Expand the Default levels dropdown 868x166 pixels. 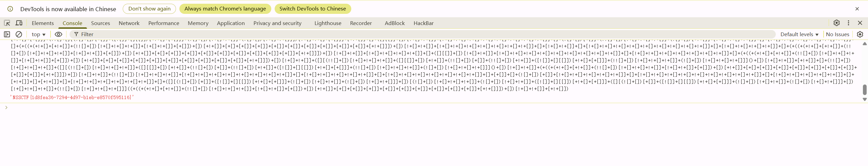coord(799,34)
